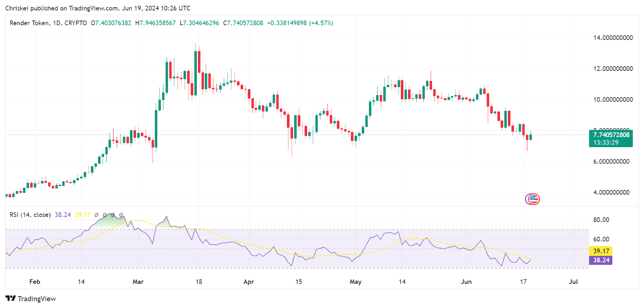
Task: Click the 60.00 RSI axis label
Action: click(x=601, y=239)
